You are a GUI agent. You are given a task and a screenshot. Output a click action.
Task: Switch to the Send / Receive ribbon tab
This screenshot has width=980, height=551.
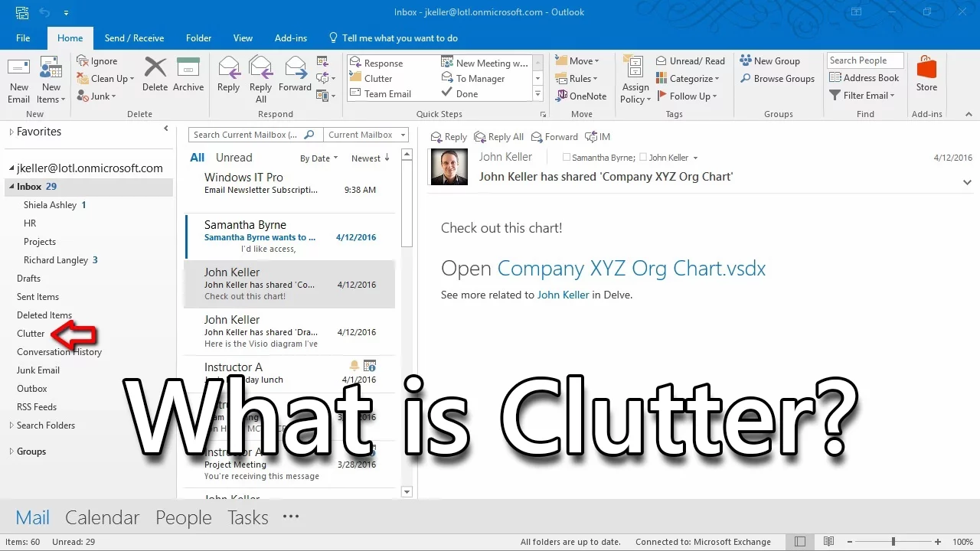[x=134, y=37]
